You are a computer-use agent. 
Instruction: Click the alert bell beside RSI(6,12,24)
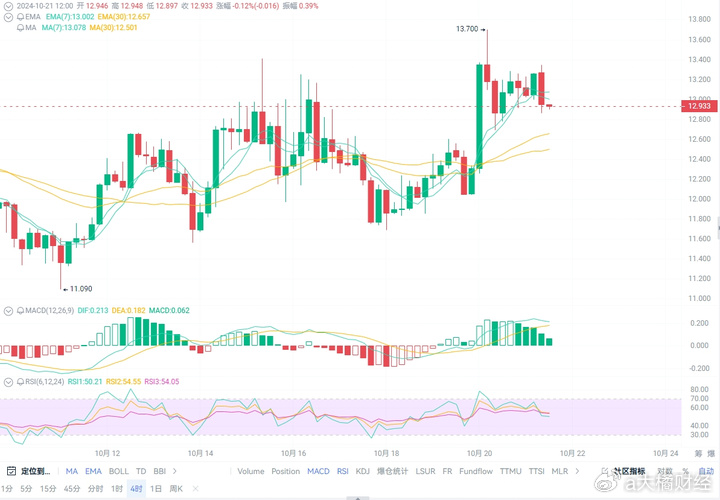tap(22, 382)
